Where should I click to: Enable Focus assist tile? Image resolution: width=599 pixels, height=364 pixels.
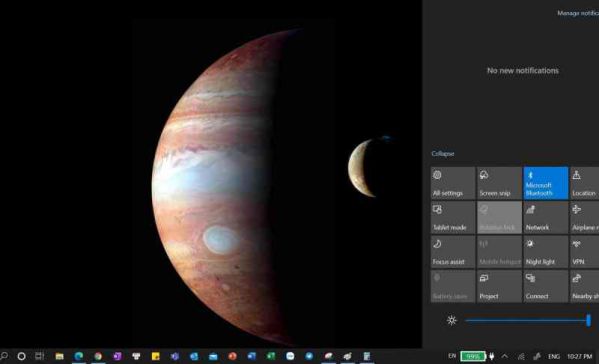(x=453, y=252)
